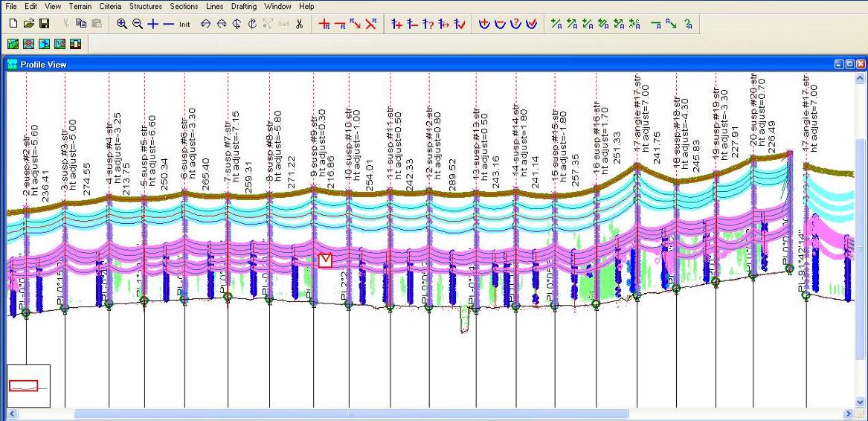This screenshot has width=868, height=421.
Task: Click the green Add Annotation icon
Action: [x=556, y=24]
